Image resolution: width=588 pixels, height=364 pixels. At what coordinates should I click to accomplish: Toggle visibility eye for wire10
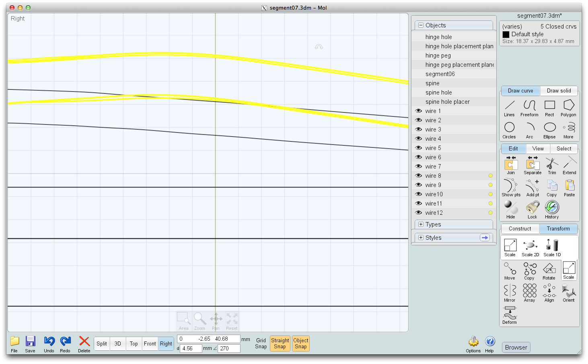419,194
